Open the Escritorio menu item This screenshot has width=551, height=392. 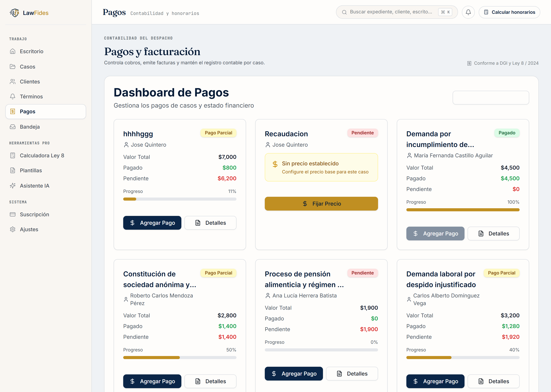click(x=46, y=51)
